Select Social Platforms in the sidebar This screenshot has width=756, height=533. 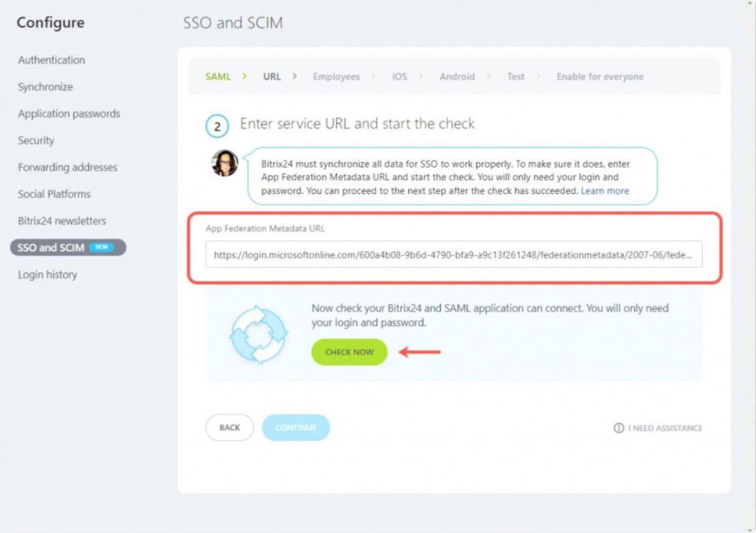(x=54, y=194)
